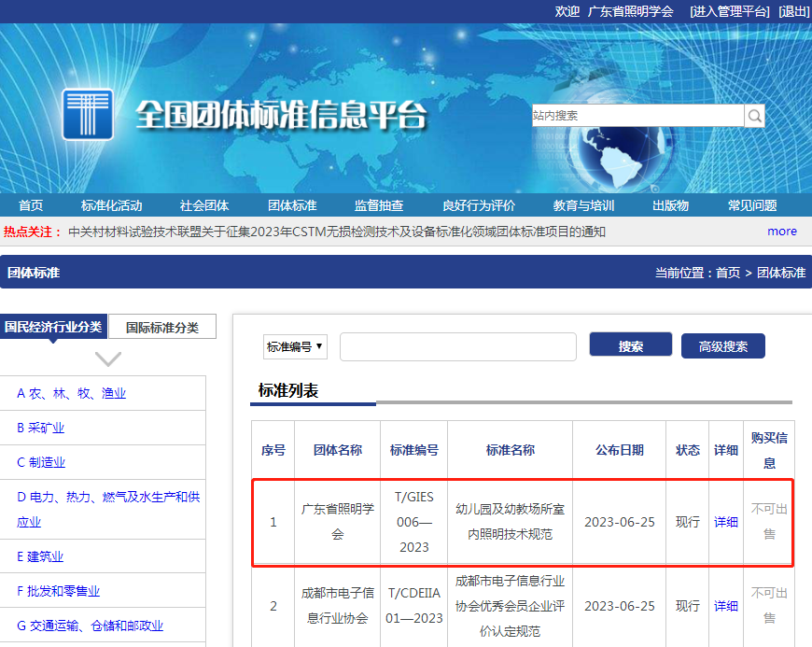Click 标准列表 section heading

pyautogui.click(x=287, y=390)
